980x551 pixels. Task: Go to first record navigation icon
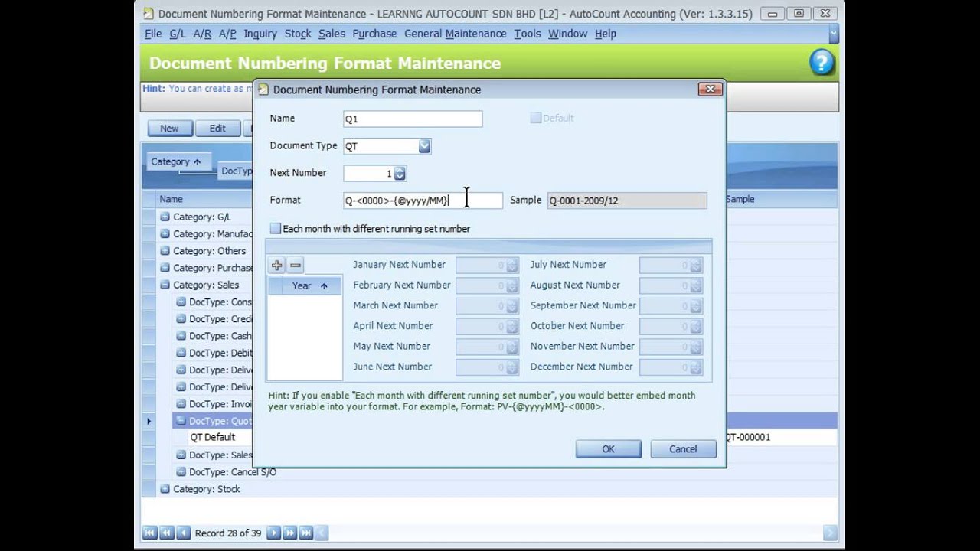point(150,533)
